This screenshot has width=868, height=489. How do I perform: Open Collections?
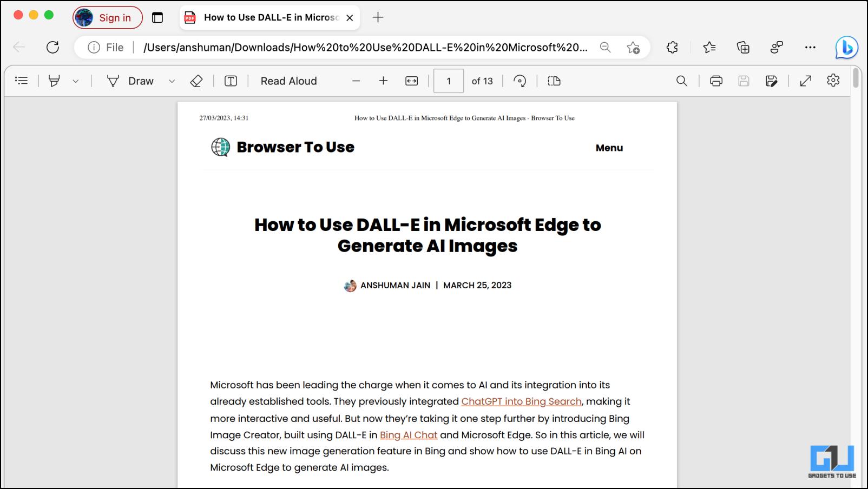coord(743,48)
